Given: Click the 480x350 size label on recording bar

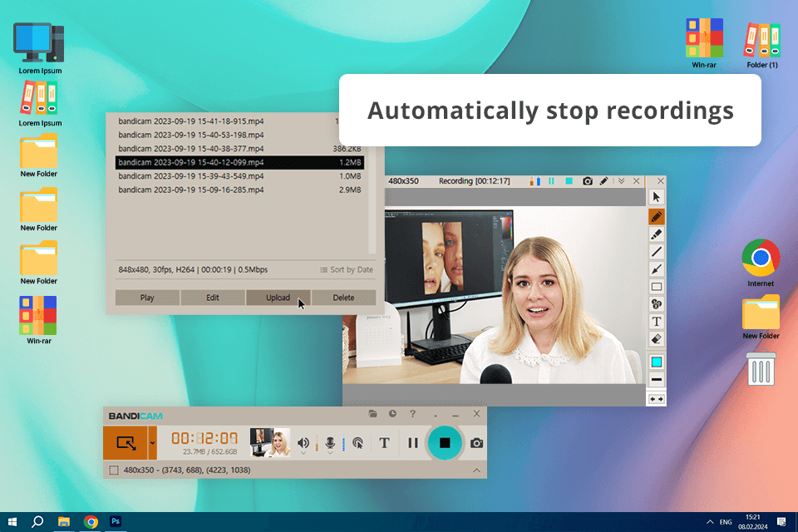Looking at the screenshot, I should tap(403, 181).
